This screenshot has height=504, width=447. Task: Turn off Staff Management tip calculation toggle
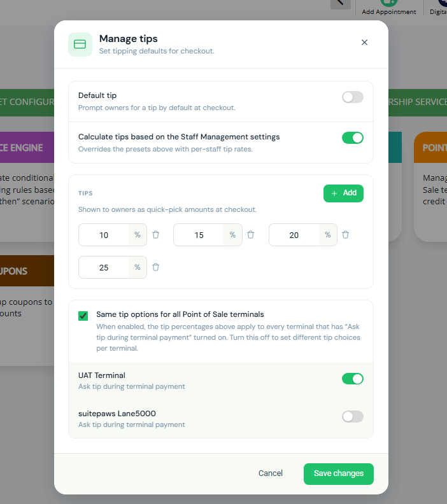click(353, 138)
